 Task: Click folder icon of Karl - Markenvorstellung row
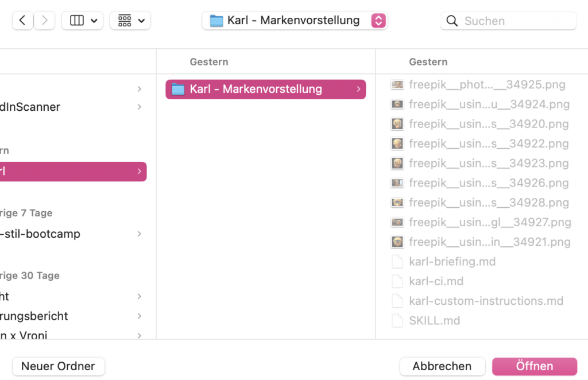pos(178,89)
